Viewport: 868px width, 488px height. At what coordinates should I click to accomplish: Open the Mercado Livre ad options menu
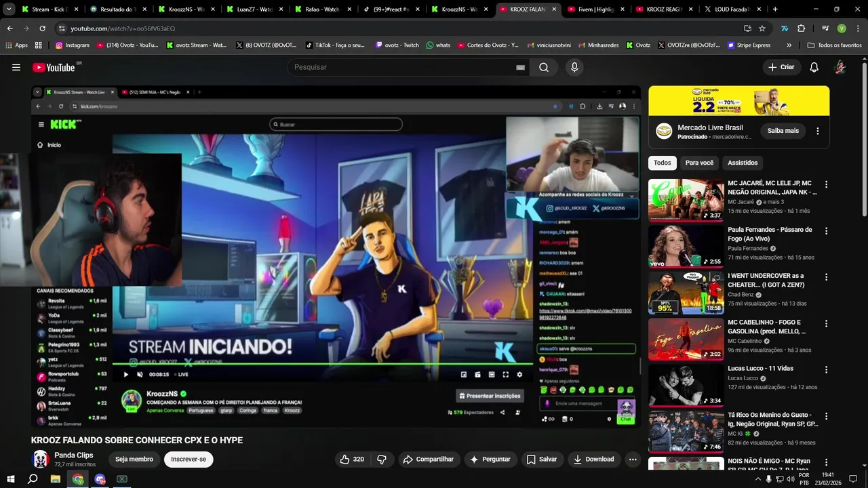tap(817, 131)
